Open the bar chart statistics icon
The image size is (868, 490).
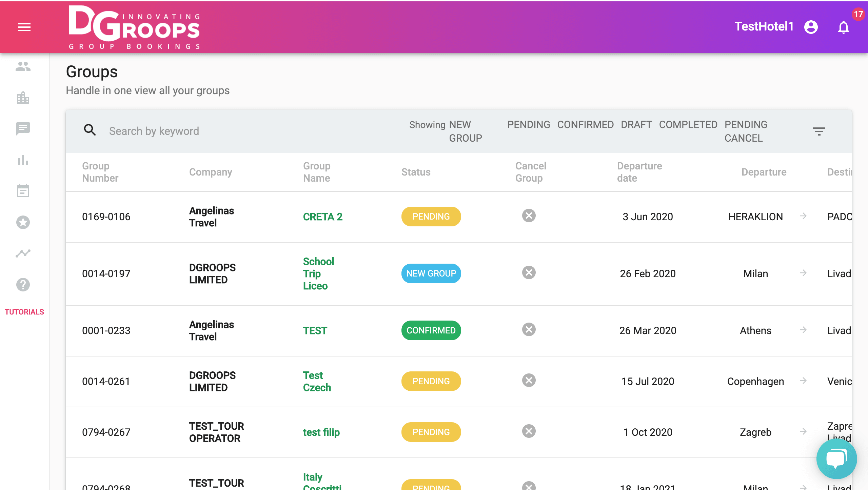coord(23,160)
